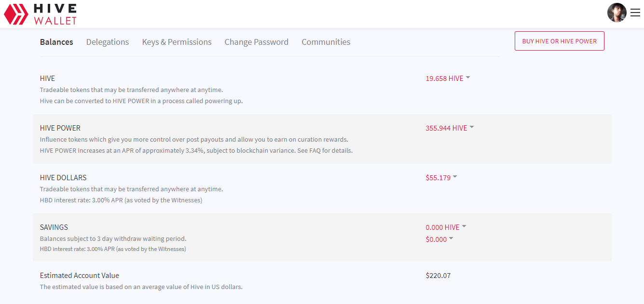The width and height of the screenshot is (644, 304).
Task: Select the Communities tab
Action: (x=326, y=42)
